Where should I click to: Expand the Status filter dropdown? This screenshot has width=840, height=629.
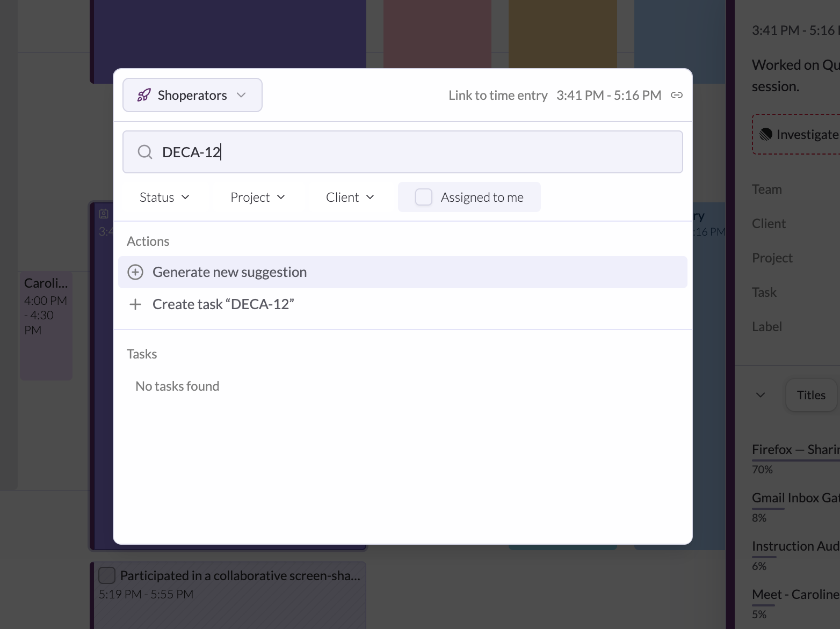click(x=164, y=198)
